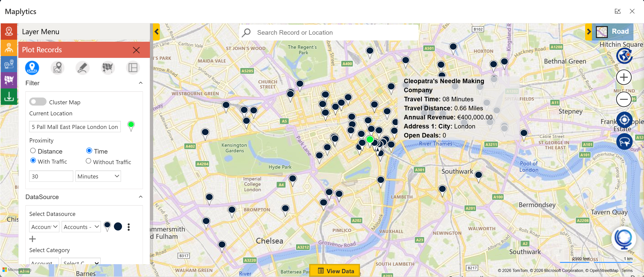This screenshot has width=644, height=277.
Task: Open the Select Category second dropdown
Action: pos(81,261)
